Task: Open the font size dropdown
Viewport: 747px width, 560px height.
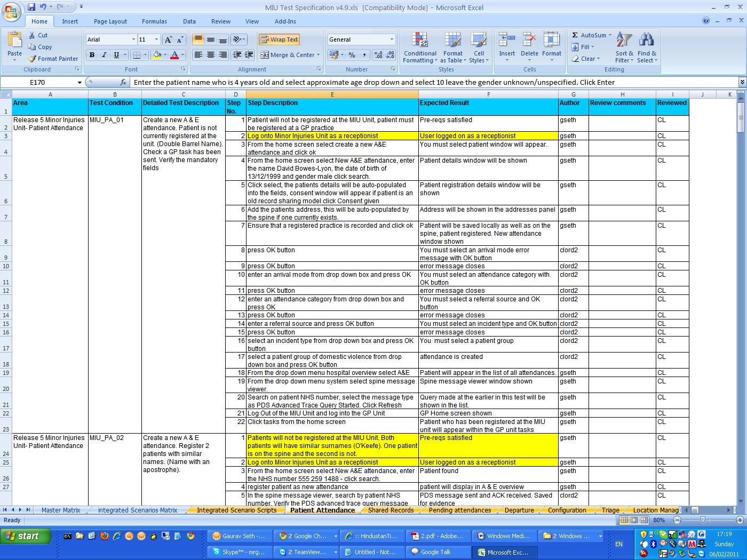Action: click(156, 39)
